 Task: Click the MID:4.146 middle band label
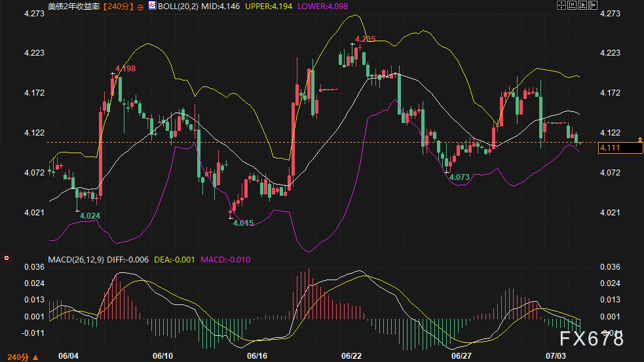tap(221, 7)
